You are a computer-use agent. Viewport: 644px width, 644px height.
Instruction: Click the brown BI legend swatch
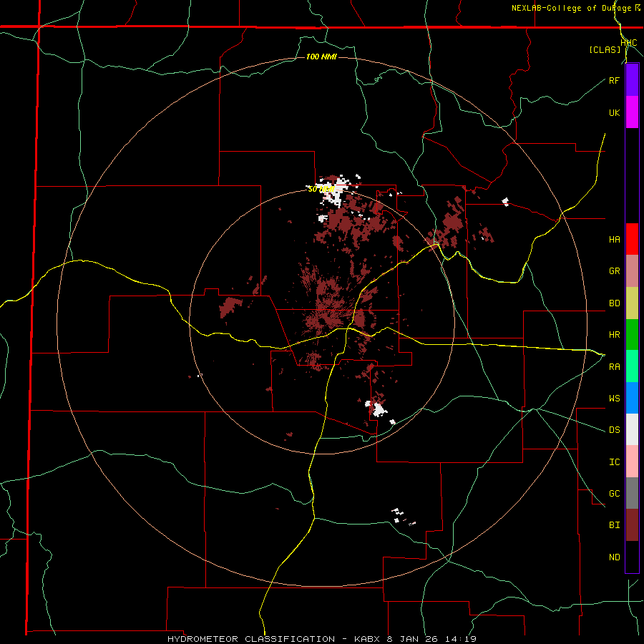click(x=632, y=525)
